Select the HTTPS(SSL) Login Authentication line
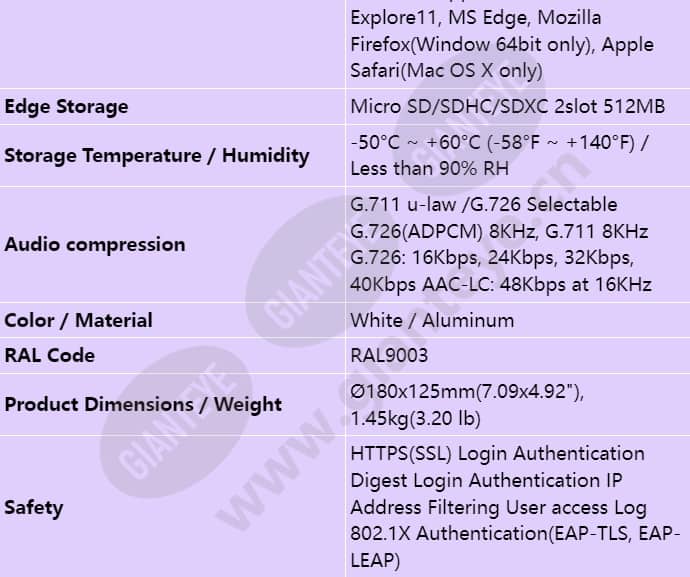The height and width of the screenshot is (577, 690). click(x=498, y=454)
